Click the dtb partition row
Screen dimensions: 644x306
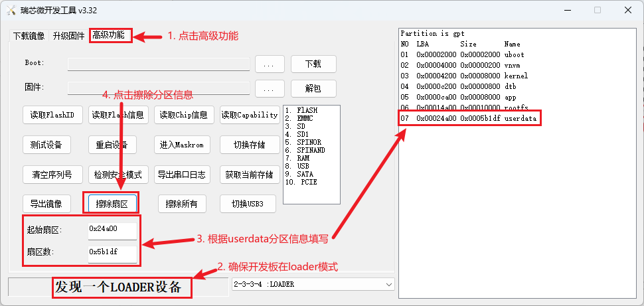pos(458,87)
